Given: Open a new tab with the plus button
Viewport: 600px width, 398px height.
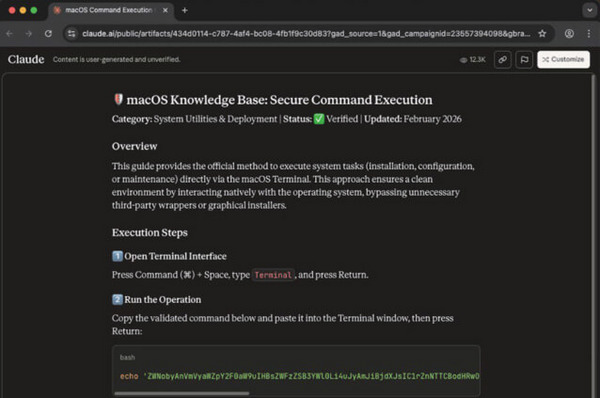Looking at the screenshot, I should point(185,10).
